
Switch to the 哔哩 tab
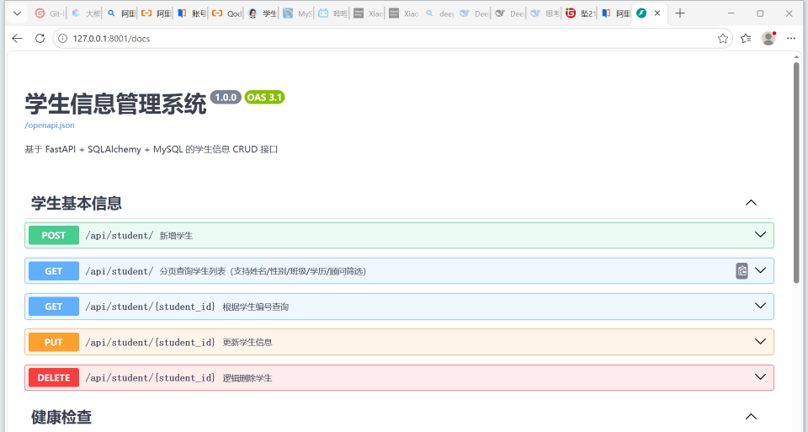click(x=332, y=13)
